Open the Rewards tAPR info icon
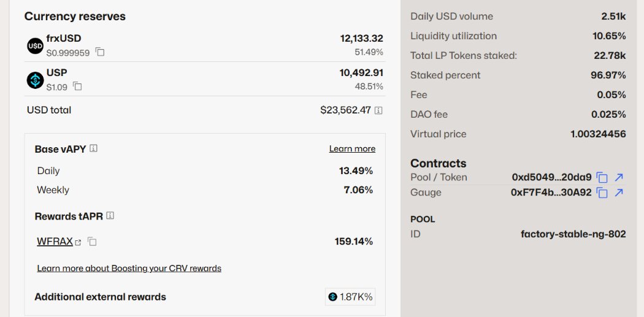 click(110, 216)
